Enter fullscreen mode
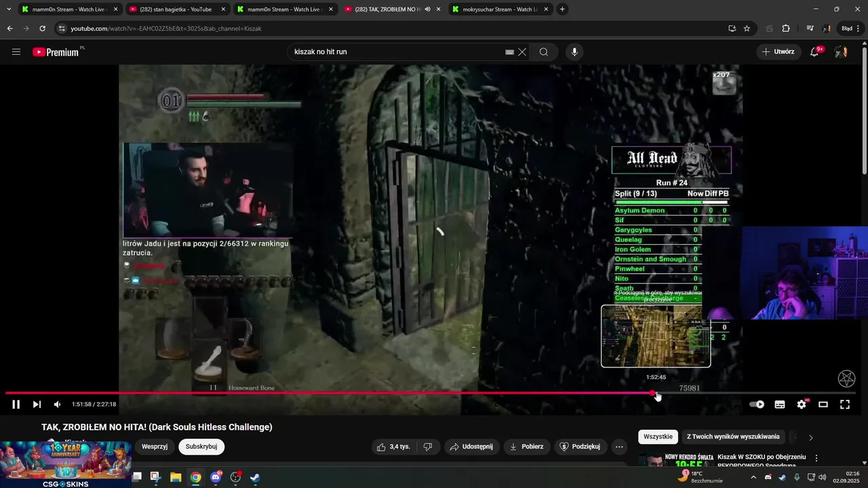Viewport: 868px width, 488px height. pyautogui.click(x=845, y=405)
